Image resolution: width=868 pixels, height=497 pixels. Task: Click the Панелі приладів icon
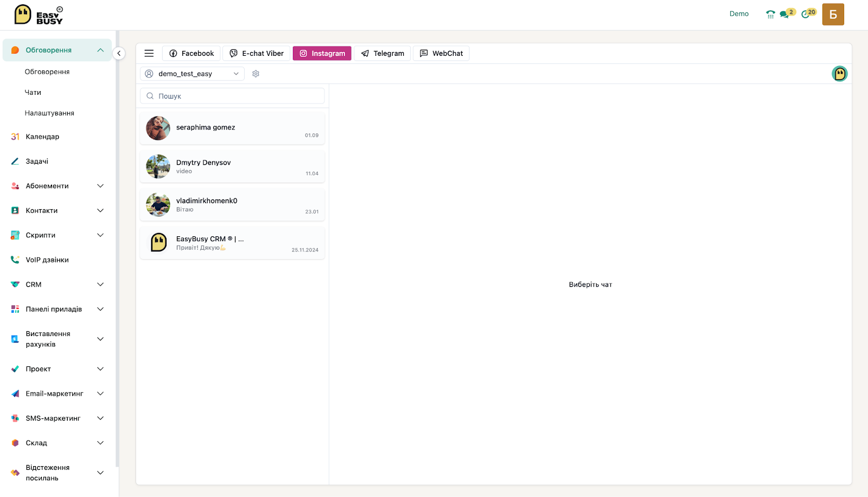tap(15, 309)
